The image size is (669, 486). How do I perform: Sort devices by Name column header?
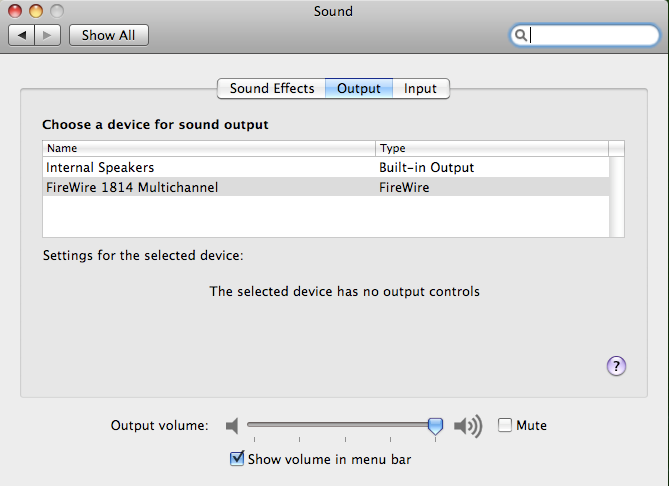click(x=209, y=148)
